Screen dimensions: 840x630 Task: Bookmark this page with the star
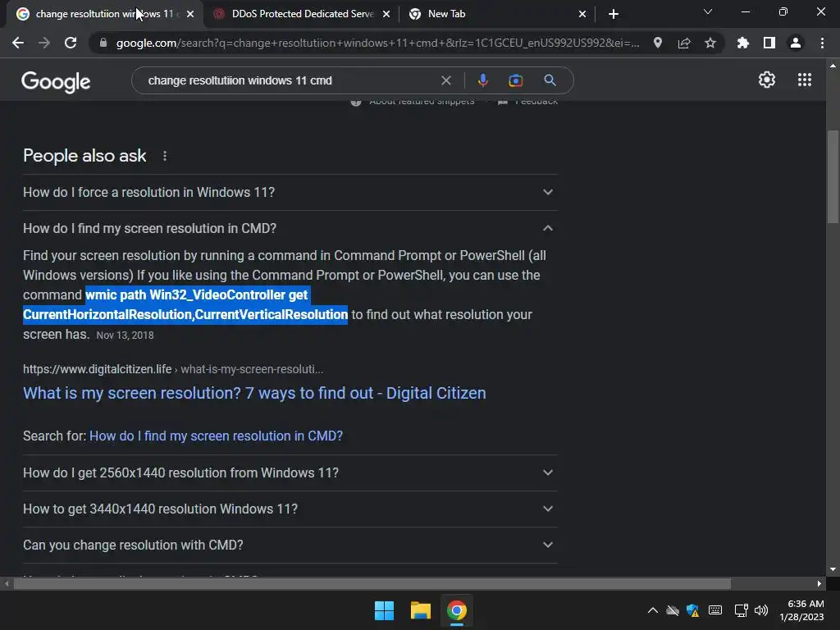point(710,43)
